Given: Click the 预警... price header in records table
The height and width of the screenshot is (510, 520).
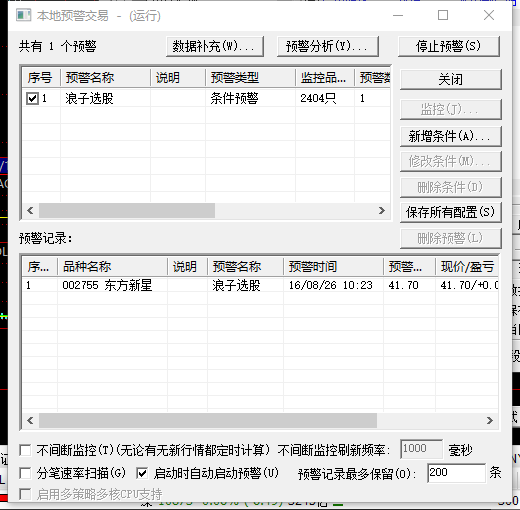Looking at the screenshot, I should pyautogui.click(x=409, y=267).
